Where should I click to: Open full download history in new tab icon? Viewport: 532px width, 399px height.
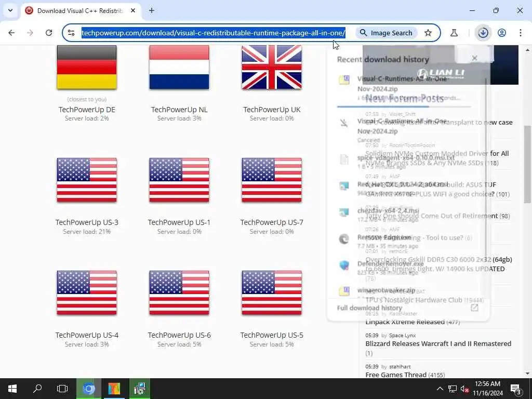(x=474, y=308)
